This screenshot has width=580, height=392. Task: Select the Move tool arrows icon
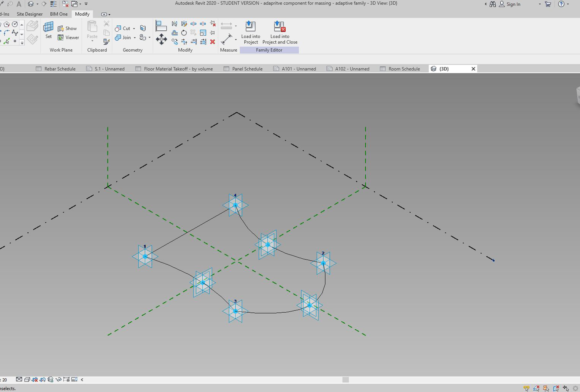pos(161,39)
